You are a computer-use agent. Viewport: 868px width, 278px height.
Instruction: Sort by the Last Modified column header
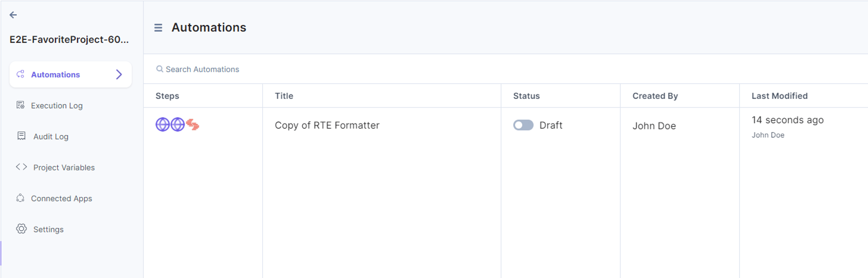pos(779,96)
